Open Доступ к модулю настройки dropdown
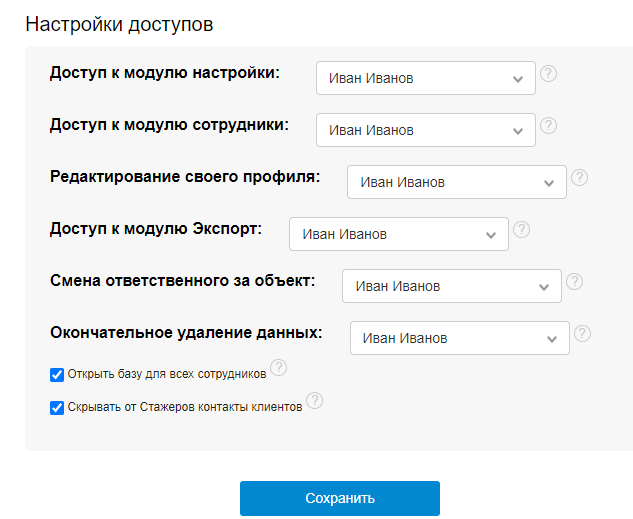This screenshot has width=633, height=519. tap(425, 78)
